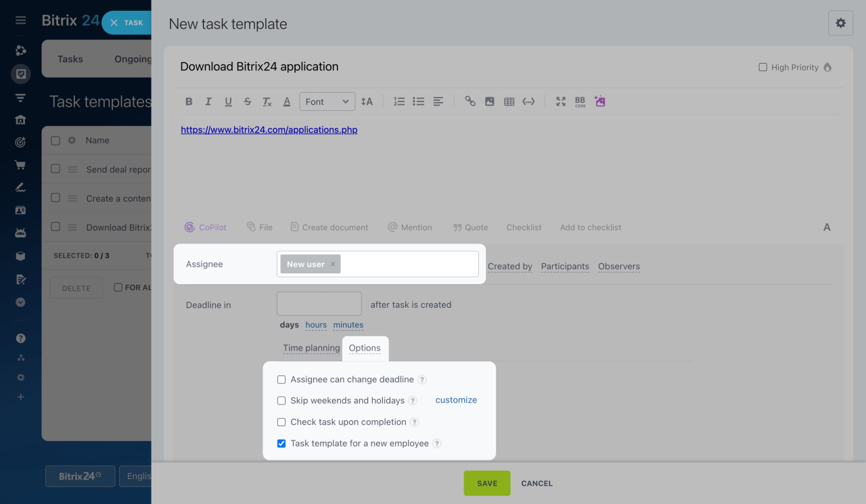Viewport: 866px width, 504px height.
Task: Insert code block icon
Action: click(x=529, y=101)
